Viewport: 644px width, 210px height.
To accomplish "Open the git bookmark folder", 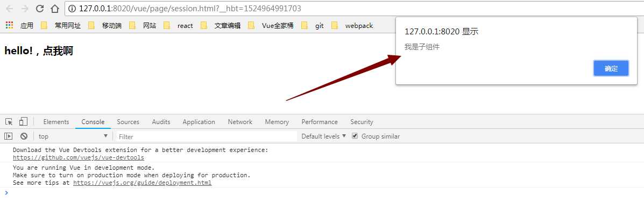I will 313,25.
